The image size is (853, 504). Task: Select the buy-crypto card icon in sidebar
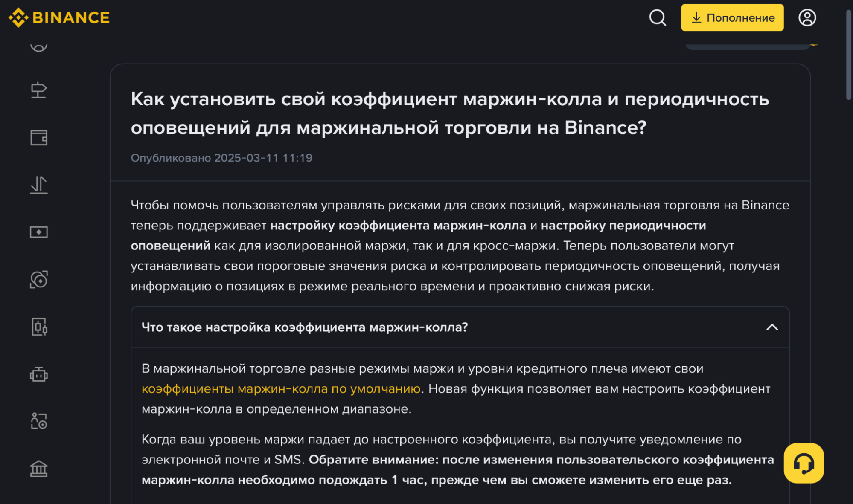pos(38,232)
